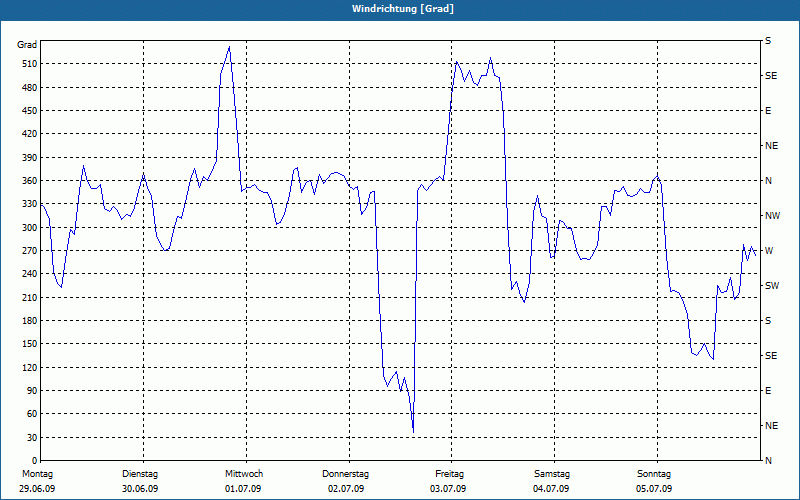This screenshot has width=800, height=500.
Task: Select the Mittwoch day label
Action: [x=244, y=474]
